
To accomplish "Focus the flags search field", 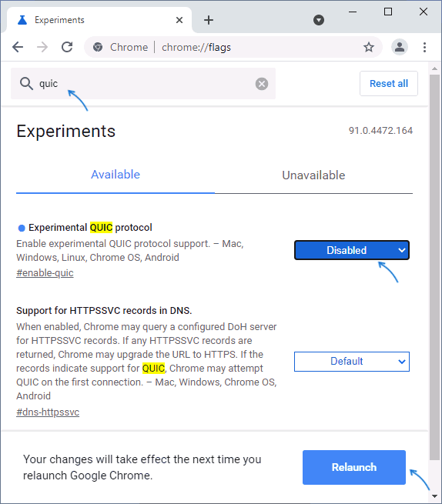I will (x=143, y=84).
